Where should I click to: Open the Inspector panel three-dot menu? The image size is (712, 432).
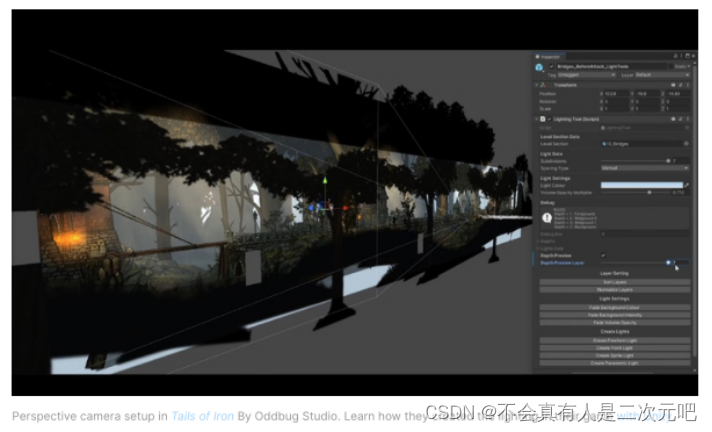point(681,56)
